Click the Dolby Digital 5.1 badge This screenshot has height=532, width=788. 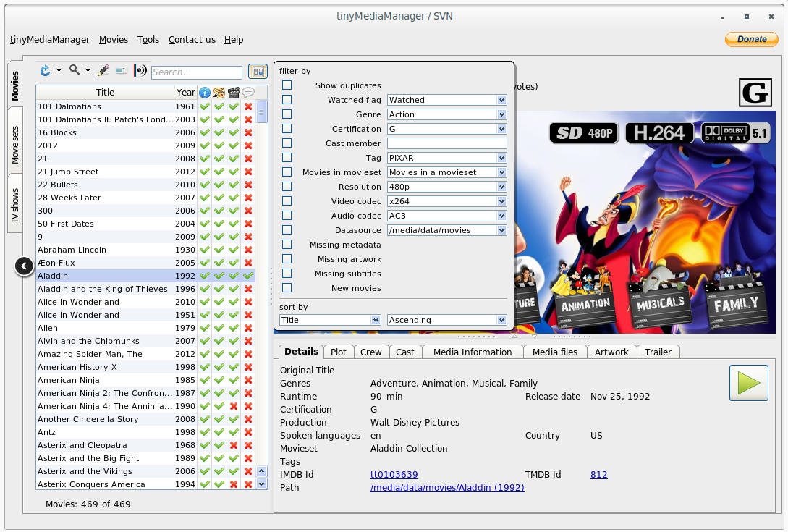[x=735, y=133]
